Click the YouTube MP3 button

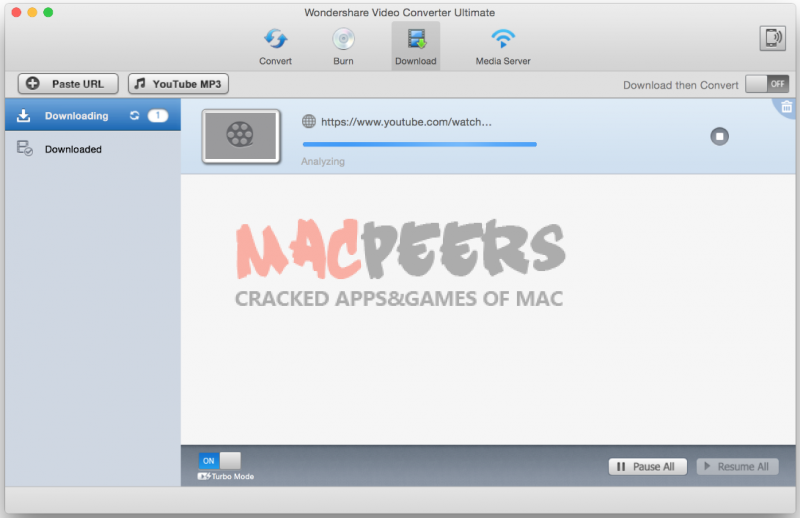click(x=178, y=84)
